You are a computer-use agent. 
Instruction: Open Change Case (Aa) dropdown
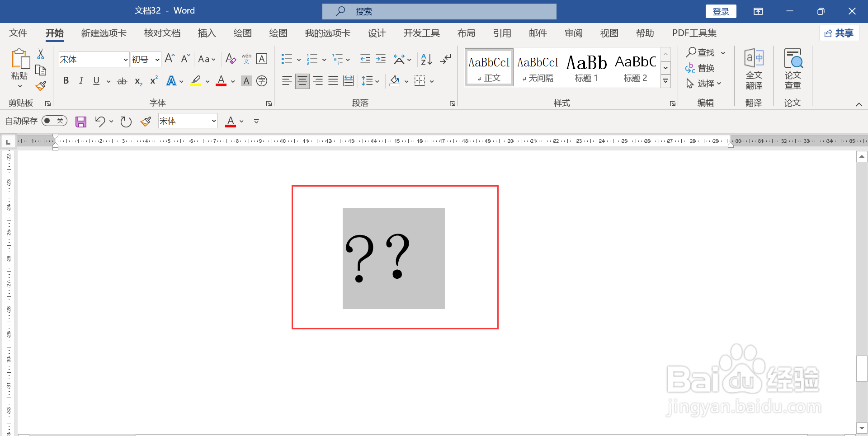pos(207,59)
